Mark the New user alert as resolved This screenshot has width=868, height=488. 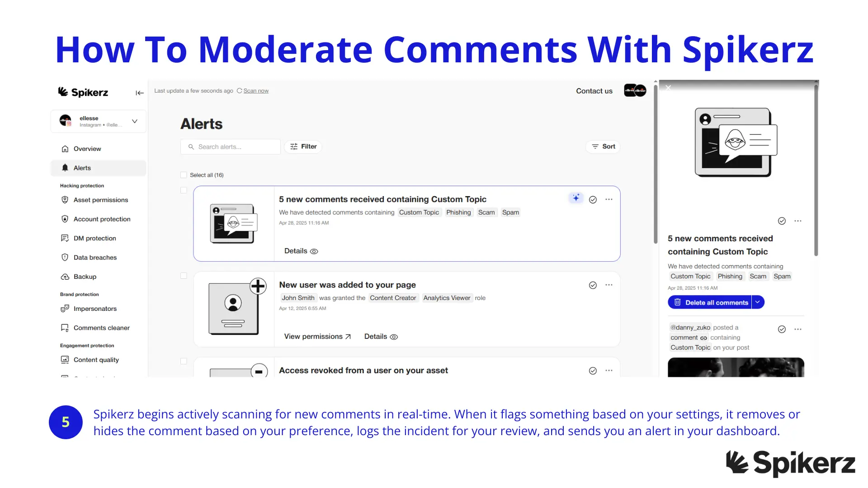point(593,285)
